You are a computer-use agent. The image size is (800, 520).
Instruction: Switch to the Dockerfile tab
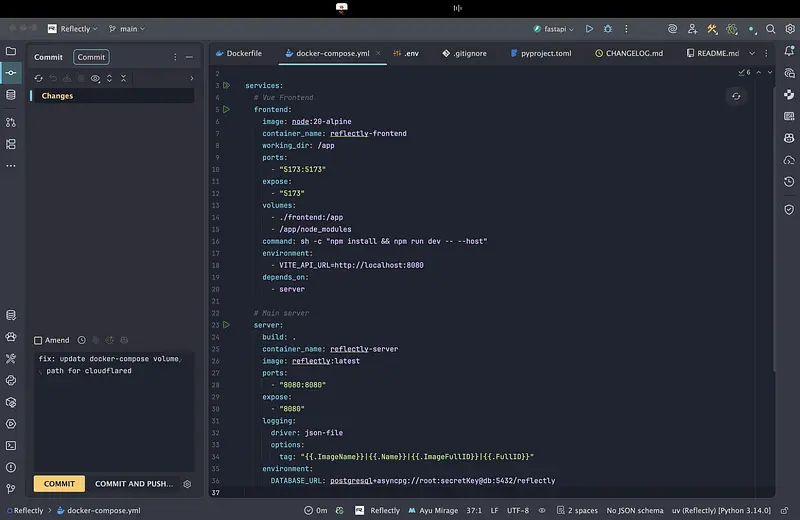click(x=243, y=53)
